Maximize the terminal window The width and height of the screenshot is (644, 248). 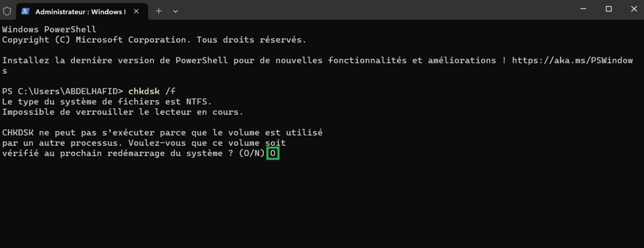coord(608,9)
